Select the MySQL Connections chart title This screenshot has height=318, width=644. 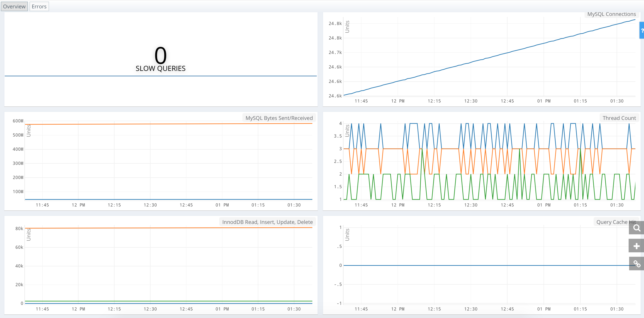pos(611,14)
